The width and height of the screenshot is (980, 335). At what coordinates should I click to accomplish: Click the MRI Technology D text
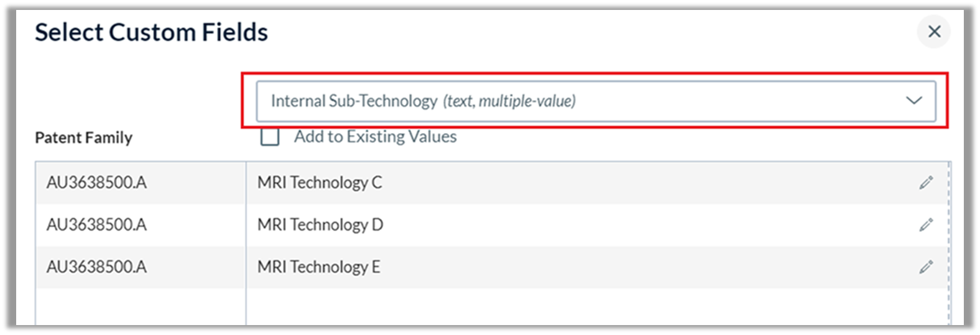click(x=320, y=224)
